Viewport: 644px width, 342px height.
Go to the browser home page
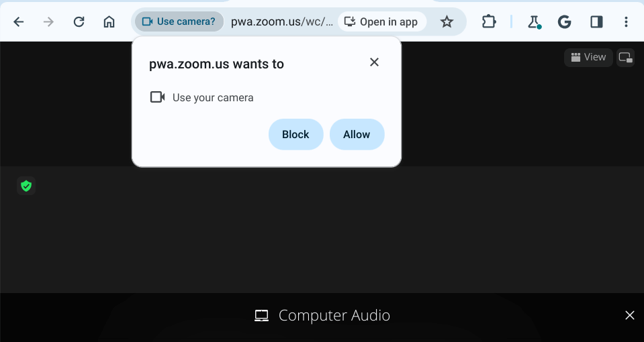pyautogui.click(x=109, y=22)
